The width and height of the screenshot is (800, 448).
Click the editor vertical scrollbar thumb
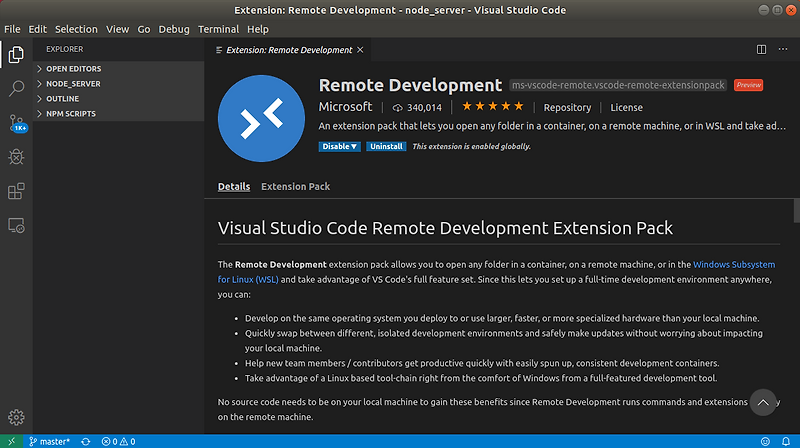point(796,211)
